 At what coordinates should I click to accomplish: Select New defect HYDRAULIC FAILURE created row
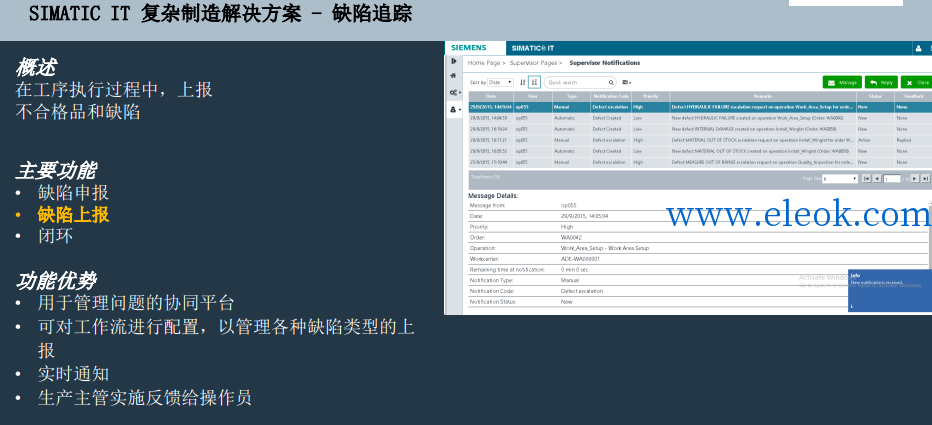[x=700, y=118]
